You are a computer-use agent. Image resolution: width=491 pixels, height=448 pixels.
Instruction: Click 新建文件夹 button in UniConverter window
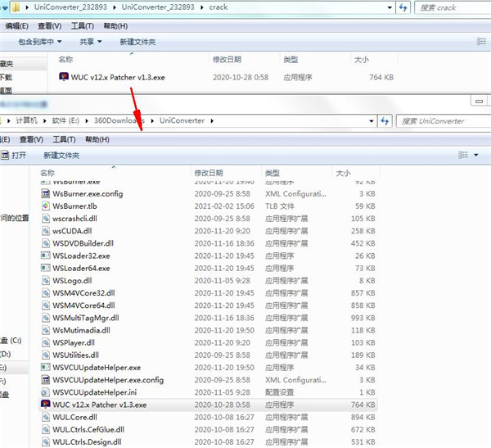[61, 155]
